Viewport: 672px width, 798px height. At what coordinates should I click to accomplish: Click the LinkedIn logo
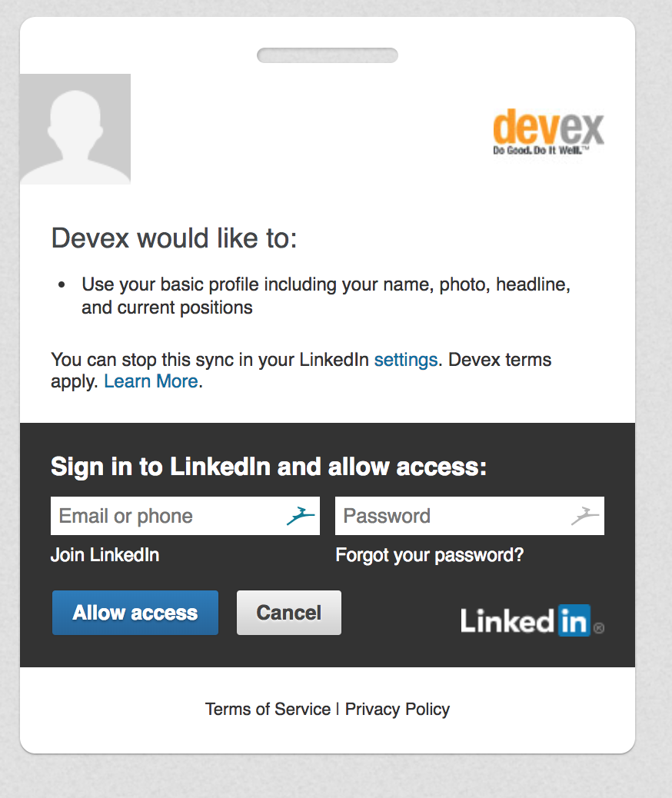pos(531,620)
